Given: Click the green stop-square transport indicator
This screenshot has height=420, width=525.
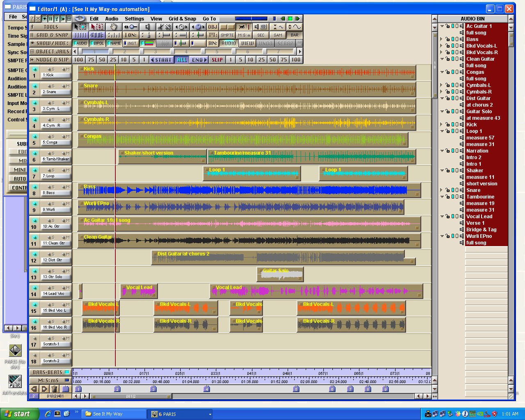Looking at the screenshot, I should pos(290,18).
